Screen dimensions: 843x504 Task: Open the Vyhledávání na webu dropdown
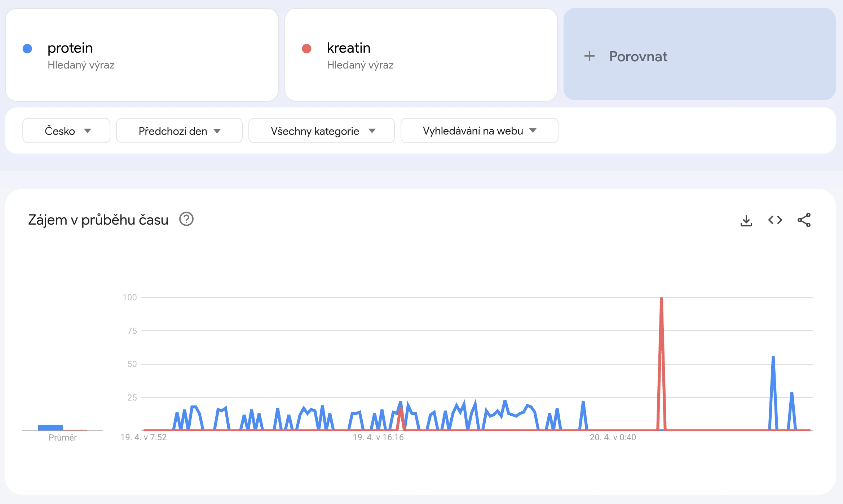(x=479, y=131)
